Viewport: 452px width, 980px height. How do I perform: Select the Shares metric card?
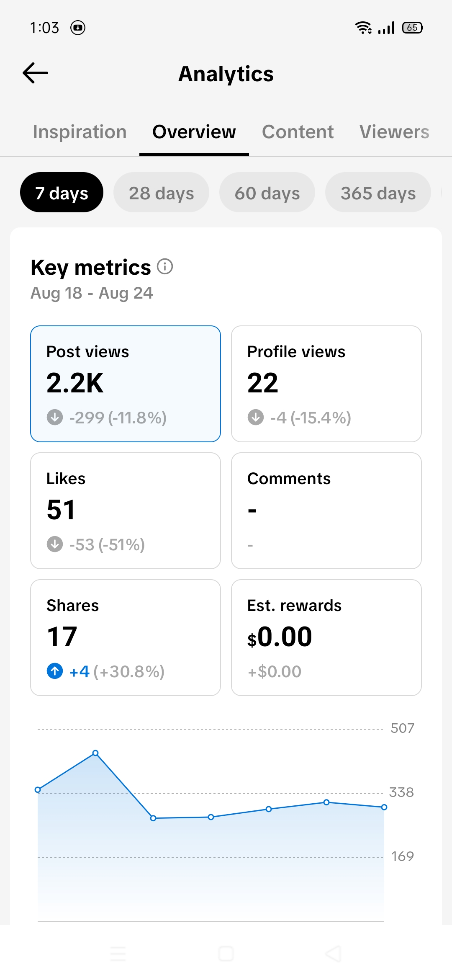point(126,637)
